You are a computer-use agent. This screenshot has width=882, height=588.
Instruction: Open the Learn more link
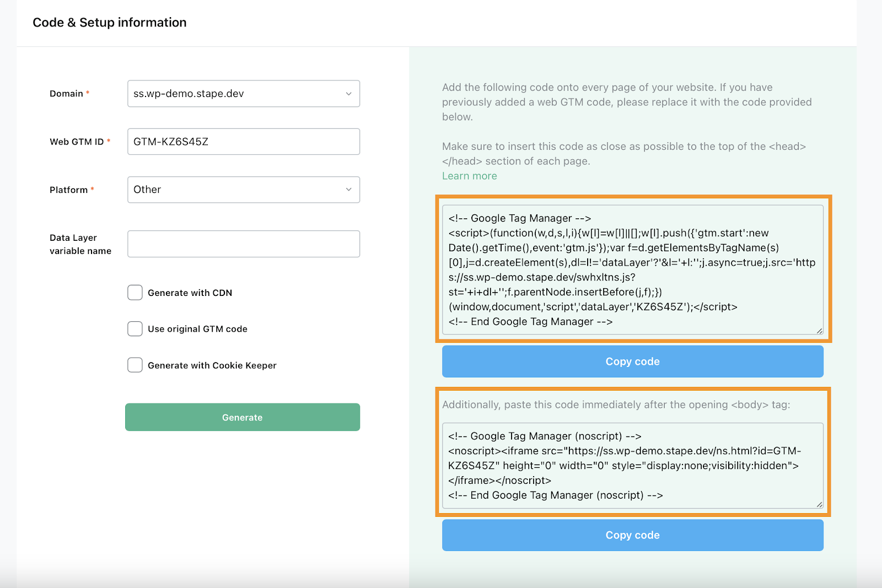click(x=469, y=175)
